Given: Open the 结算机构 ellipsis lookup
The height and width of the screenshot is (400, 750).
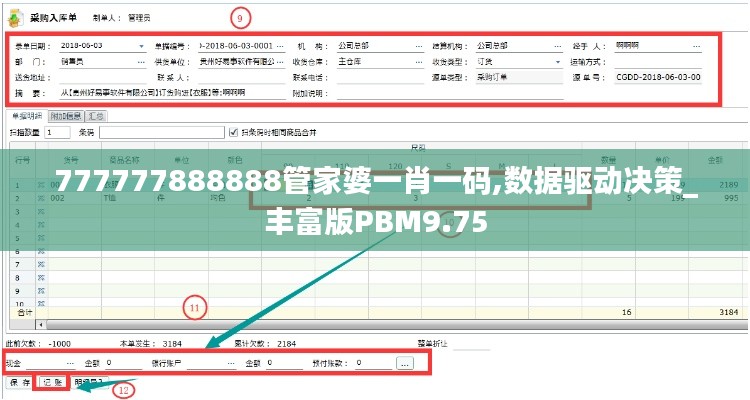Looking at the screenshot, I should pyautogui.click(x=558, y=46).
